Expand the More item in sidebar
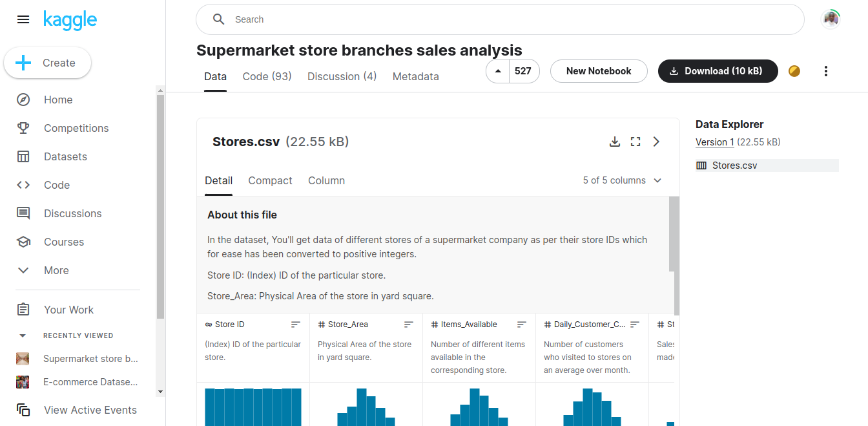This screenshot has height=426, width=868. [56, 270]
